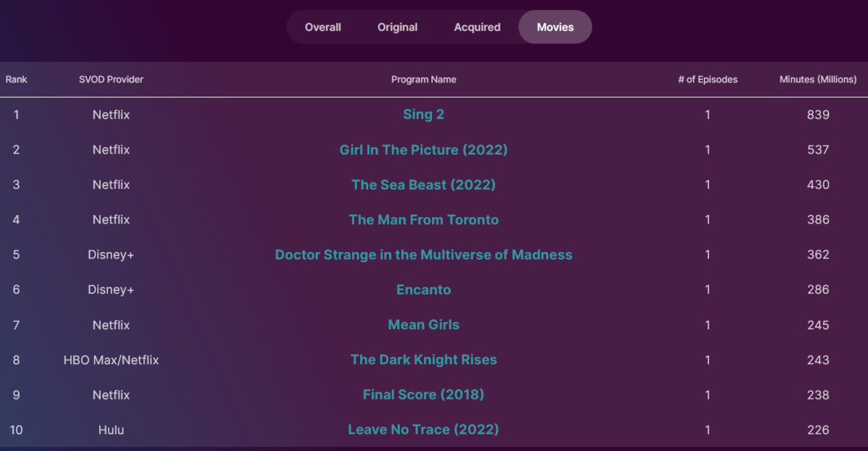Open the Sing 2 program link
This screenshot has width=868, height=451.
point(424,114)
